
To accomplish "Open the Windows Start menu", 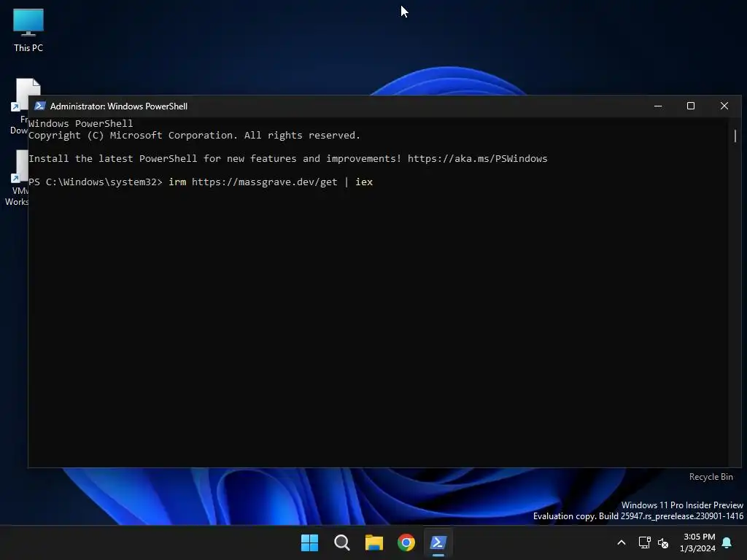I will [x=309, y=542].
